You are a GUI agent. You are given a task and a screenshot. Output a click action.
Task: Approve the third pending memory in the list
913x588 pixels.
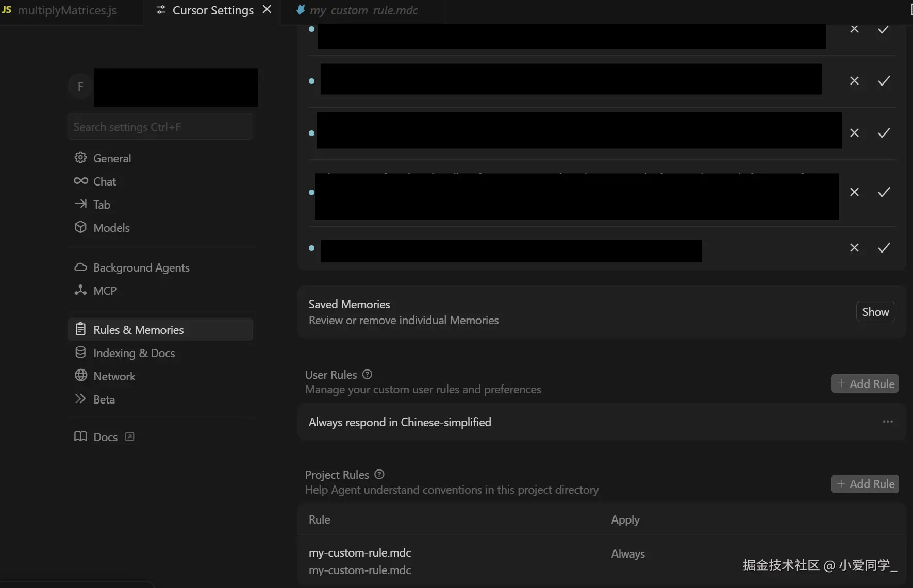884,133
